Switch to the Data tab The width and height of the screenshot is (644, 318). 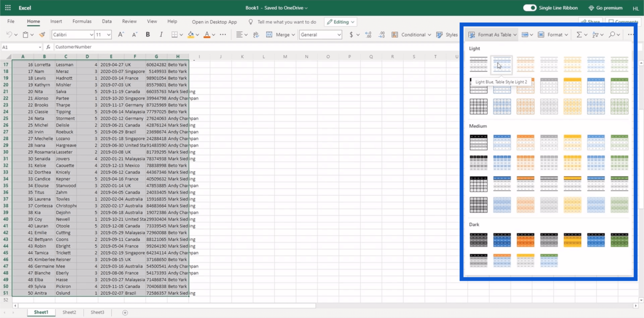pyautogui.click(x=107, y=21)
